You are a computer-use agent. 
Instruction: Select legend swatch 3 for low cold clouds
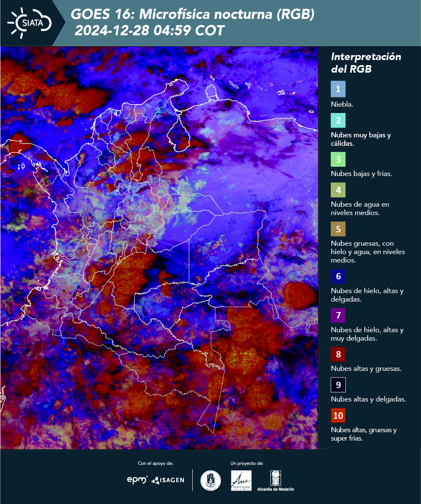coord(338,160)
